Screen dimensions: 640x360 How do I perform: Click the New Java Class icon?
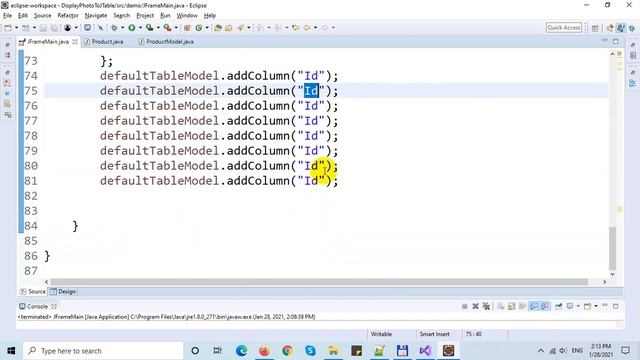click(x=199, y=28)
